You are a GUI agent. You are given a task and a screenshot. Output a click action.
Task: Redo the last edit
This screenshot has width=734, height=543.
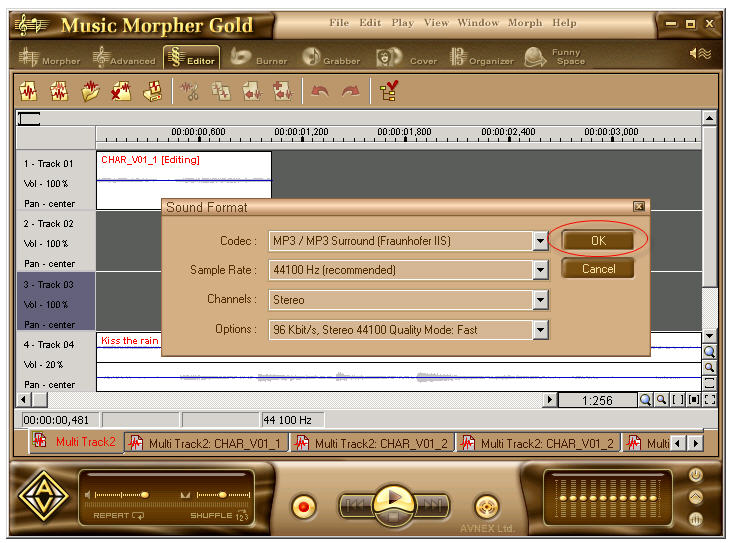coord(351,91)
